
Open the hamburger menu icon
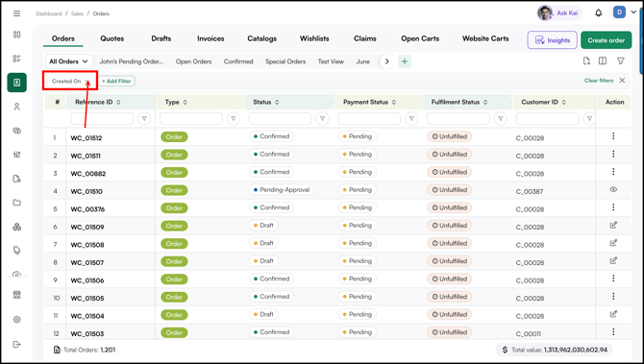[17, 13]
